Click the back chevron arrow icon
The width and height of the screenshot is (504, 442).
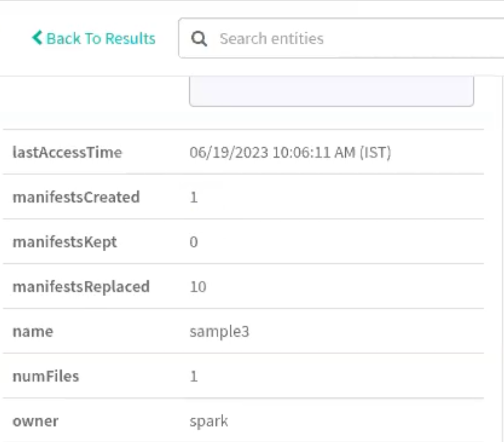(37, 38)
